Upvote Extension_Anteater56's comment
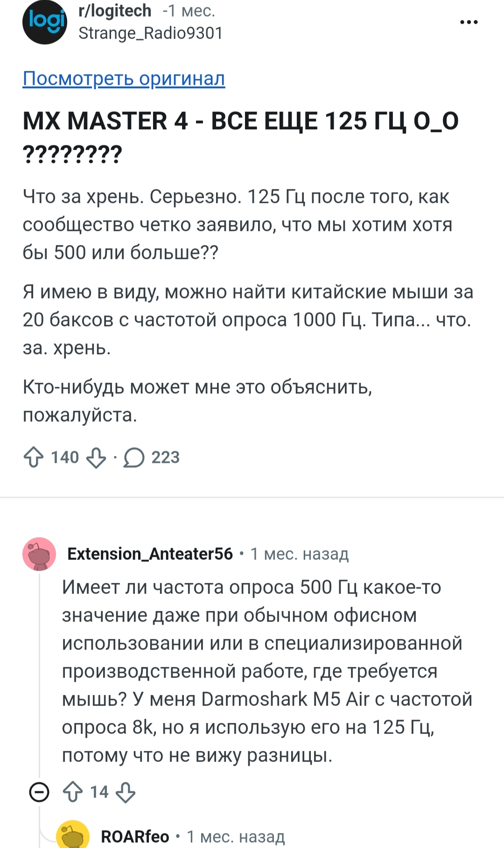504x848 pixels. tap(73, 792)
